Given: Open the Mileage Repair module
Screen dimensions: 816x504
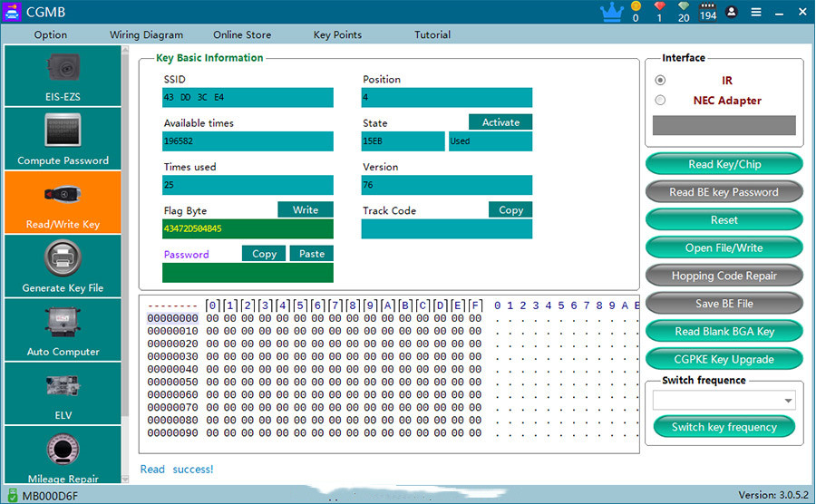Looking at the screenshot, I should (x=63, y=458).
